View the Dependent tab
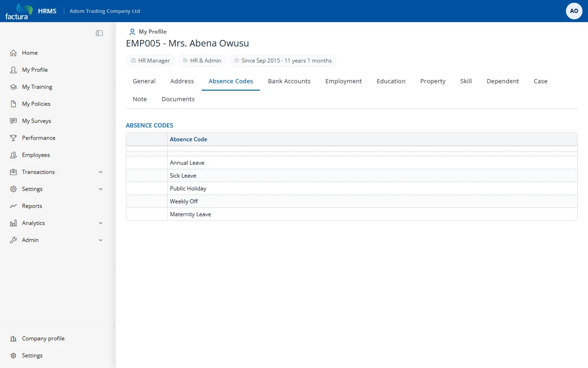 coord(503,81)
